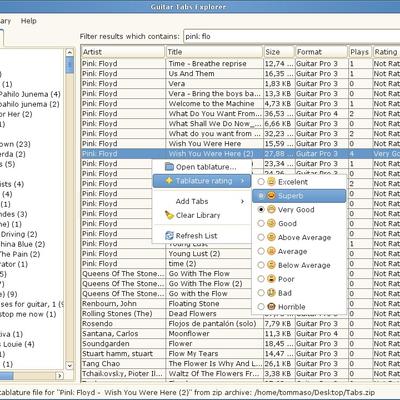Image resolution: width=400 pixels, height=400 pixels.
Task: Select the 'Time - Breathe reprise' title cell
Action: tap(214, 64)
